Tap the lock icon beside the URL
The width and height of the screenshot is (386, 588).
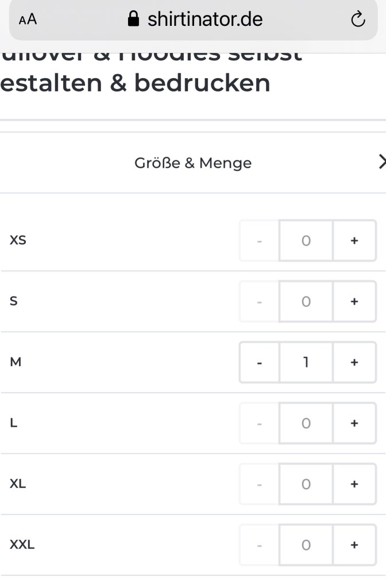pyautogui.click(x=133, y=20)
